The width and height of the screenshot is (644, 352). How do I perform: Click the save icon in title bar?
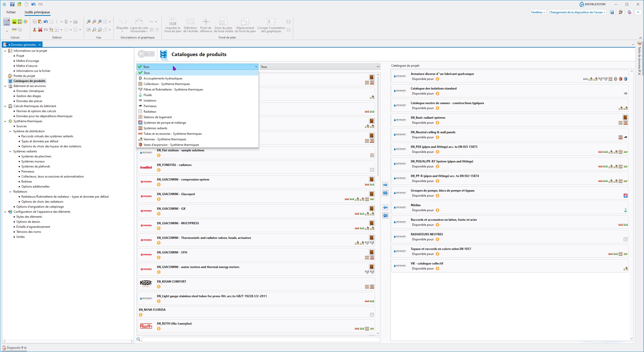12,4
